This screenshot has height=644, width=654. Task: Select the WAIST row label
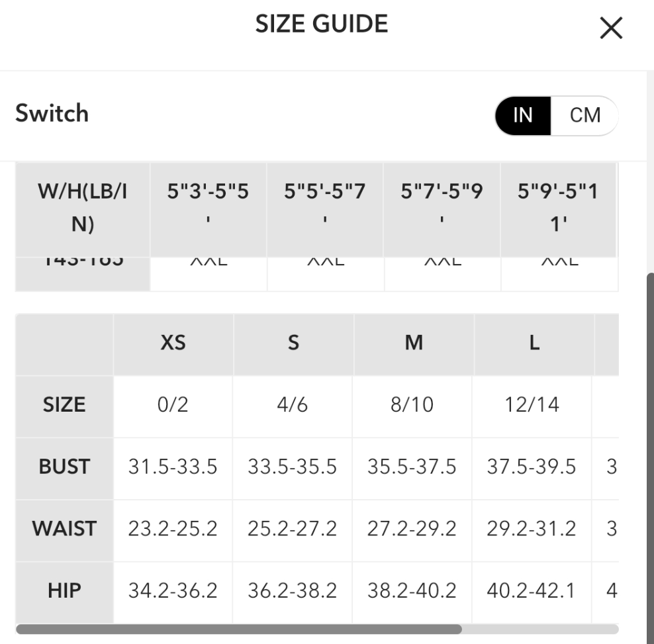(64, 529)
